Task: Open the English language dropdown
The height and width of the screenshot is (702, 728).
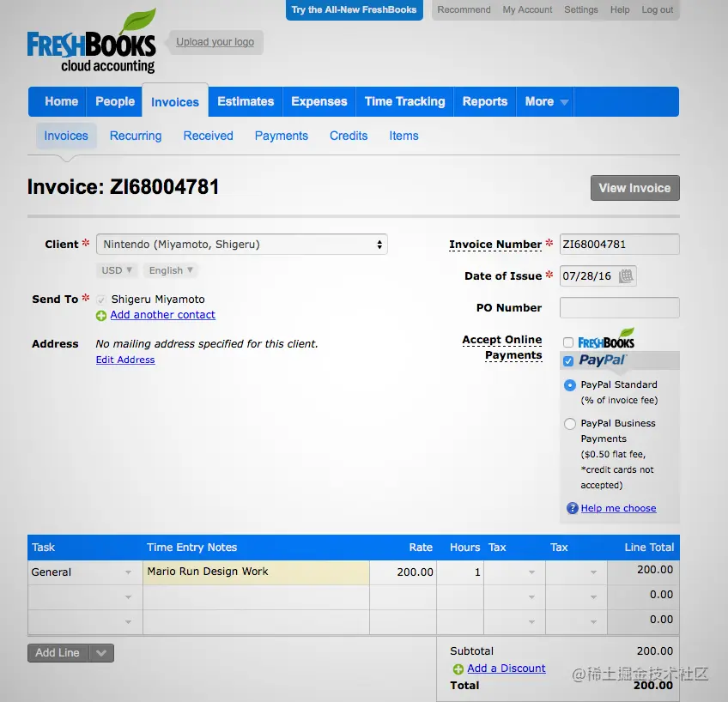Action: click(170, 270)
